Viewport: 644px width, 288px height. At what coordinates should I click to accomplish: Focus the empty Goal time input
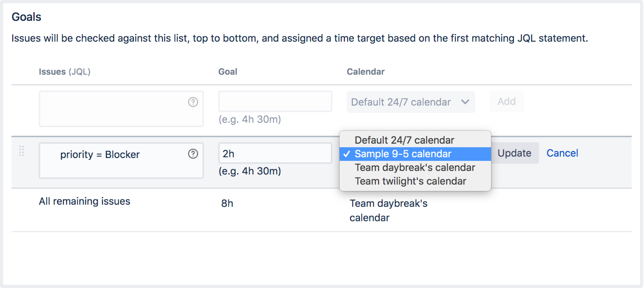(275, 101)
